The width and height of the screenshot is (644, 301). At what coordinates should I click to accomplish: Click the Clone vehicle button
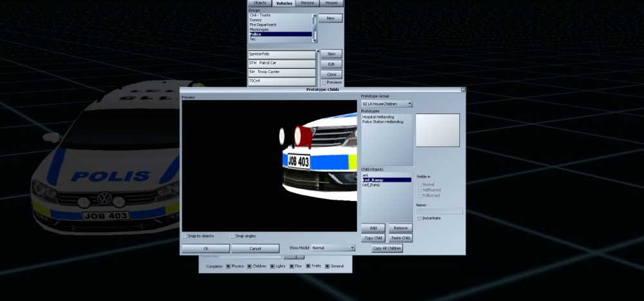(331, 74)
